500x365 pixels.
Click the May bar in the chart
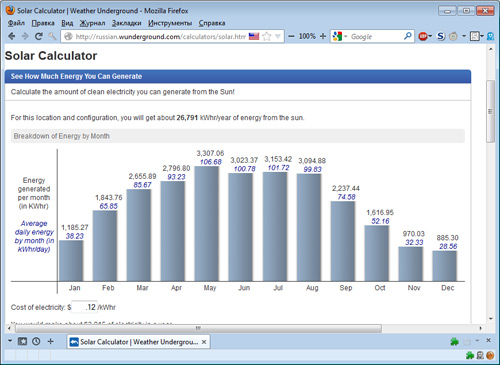tap(206, 224)
